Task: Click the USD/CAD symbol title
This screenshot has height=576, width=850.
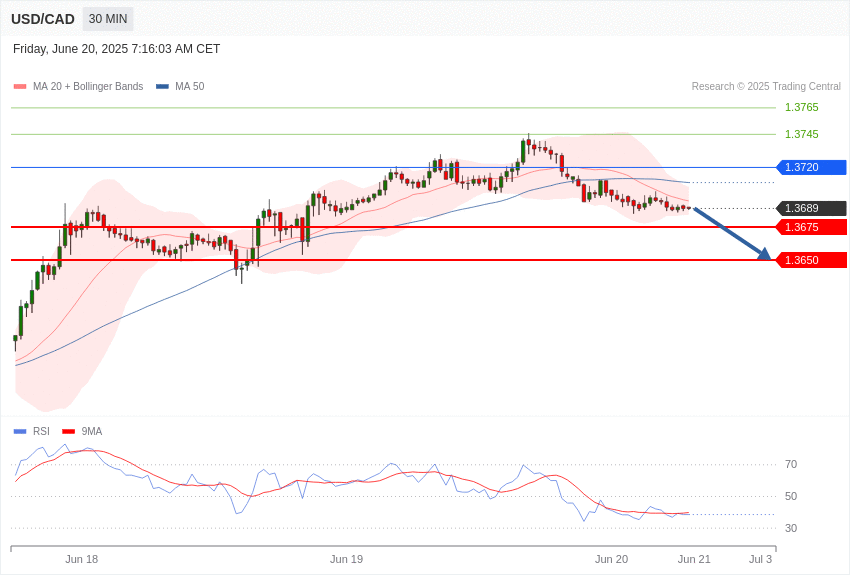Action: pos(43,19)
